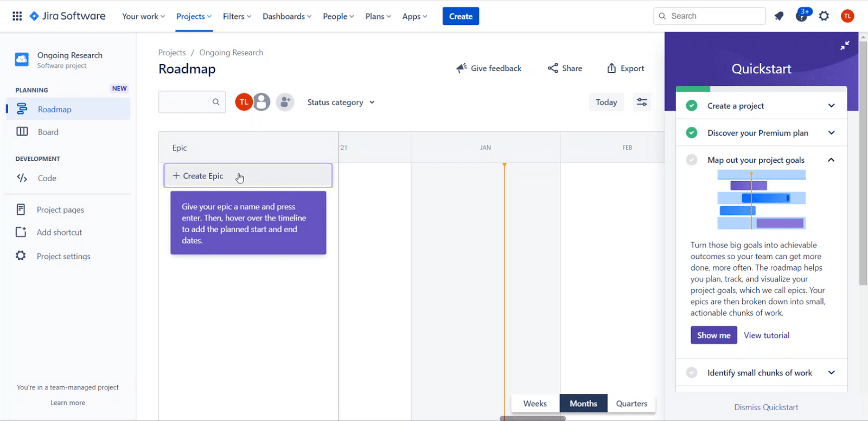Click the blue Create button

461,16
